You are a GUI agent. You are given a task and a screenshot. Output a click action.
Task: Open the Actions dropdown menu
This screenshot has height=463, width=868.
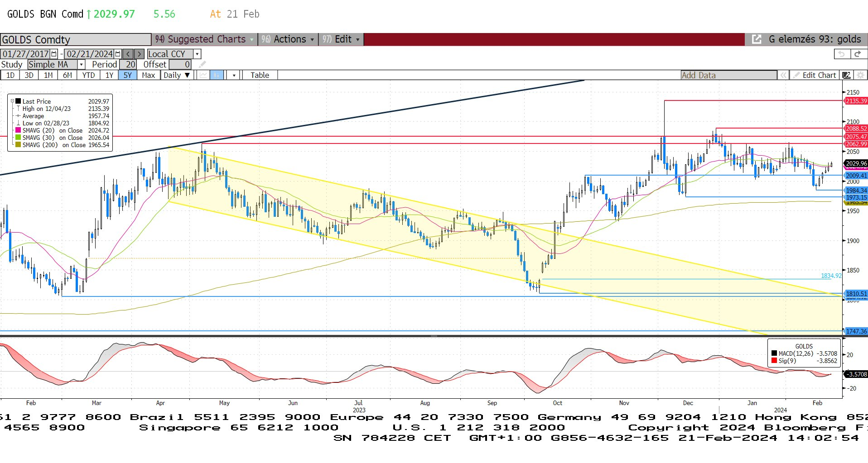288,39
